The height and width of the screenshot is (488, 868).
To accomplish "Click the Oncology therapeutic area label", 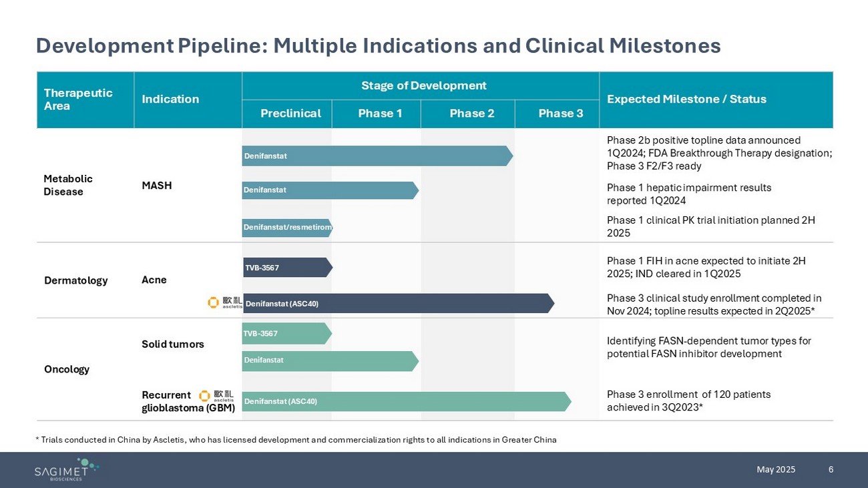I will tap(67, 369).
